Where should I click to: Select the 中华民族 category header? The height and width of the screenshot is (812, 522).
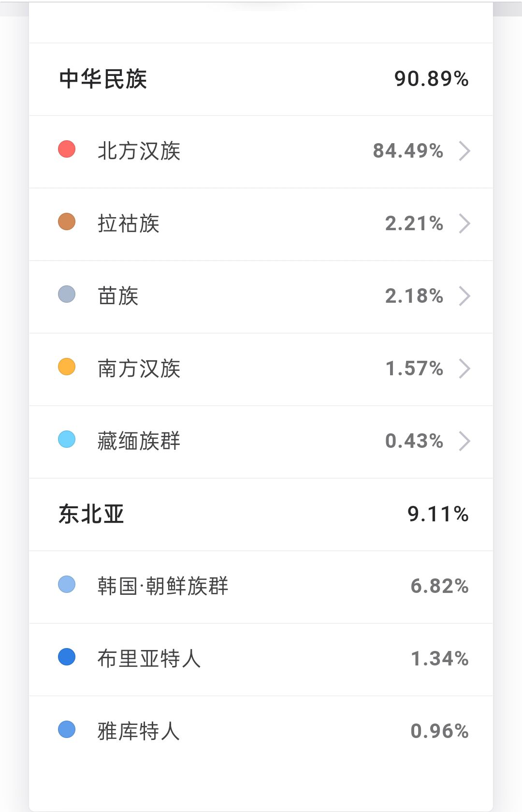click(x=261, y=79)
